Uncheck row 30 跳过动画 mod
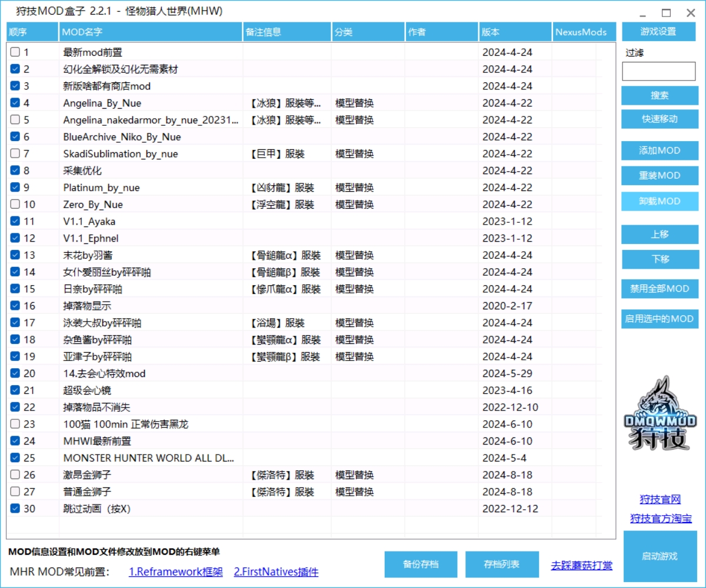This screenshot has height=588, width=706. coord(15,509)
